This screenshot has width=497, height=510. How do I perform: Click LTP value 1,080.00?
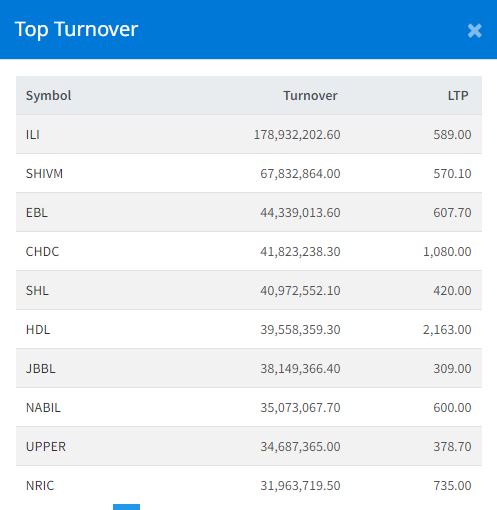coord(447,252)
